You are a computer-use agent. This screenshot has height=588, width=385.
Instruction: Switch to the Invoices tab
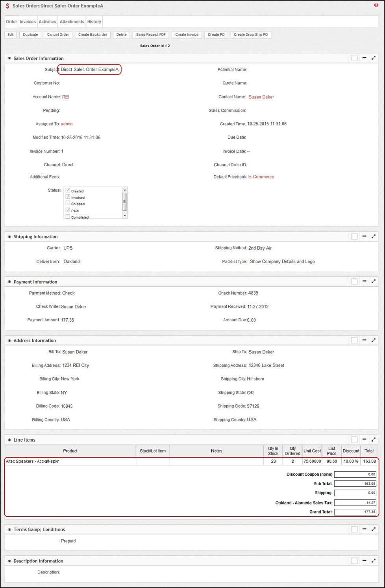28,22
